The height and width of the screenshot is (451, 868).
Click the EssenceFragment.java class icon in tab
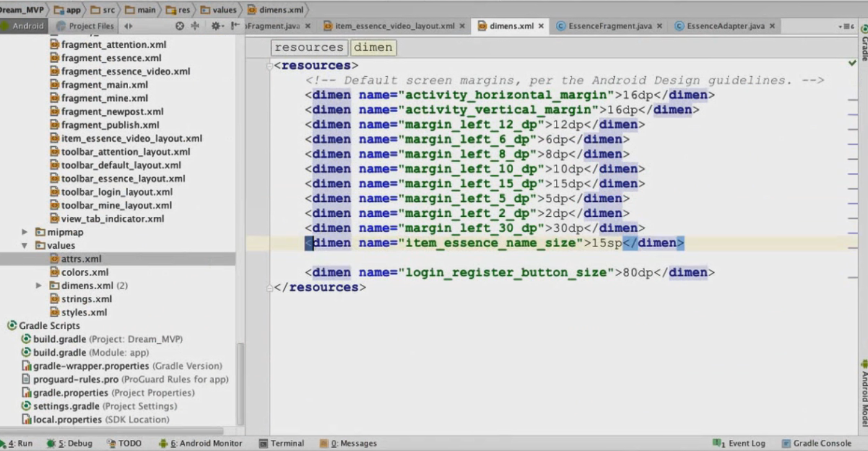click(x=561, y=26)
